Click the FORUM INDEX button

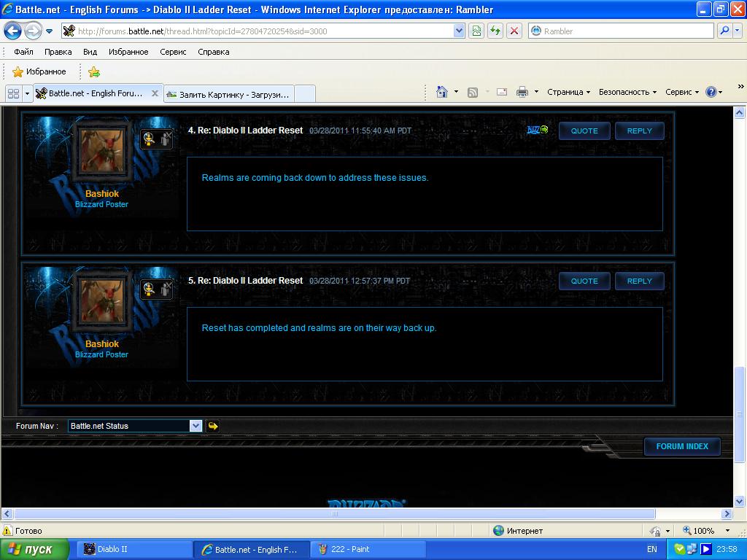pyautogui.click(x=682, y=446)
